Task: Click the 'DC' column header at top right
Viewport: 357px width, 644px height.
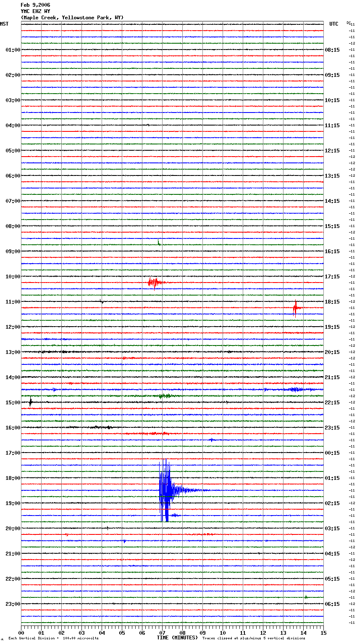Action: tap(349, 23)
